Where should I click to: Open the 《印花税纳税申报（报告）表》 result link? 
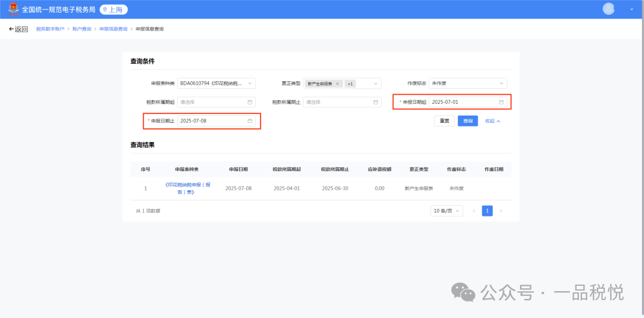[187, 188]
